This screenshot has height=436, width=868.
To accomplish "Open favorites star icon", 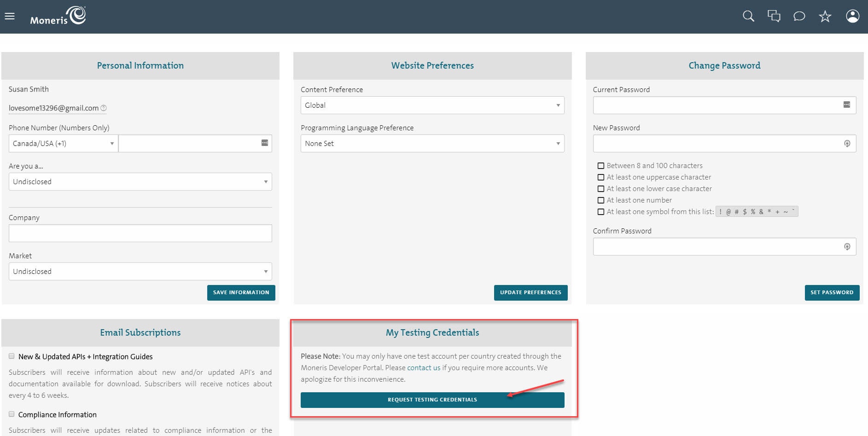I will (x=825, y=17).
